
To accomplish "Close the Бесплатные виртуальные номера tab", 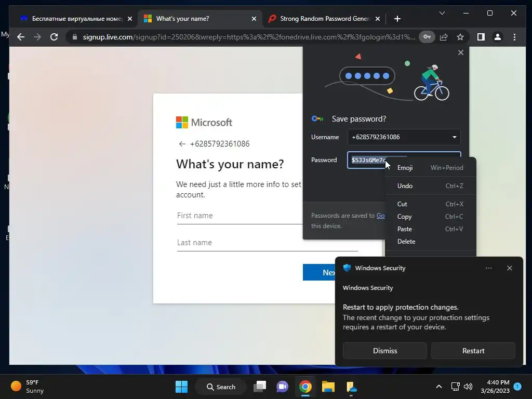I will (x=129, y=19).
